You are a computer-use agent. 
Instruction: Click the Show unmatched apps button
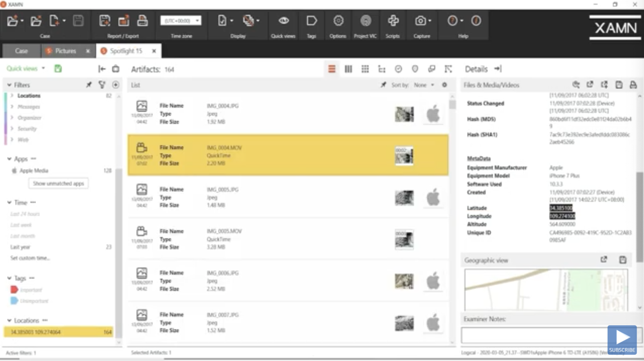pos(58,183)
